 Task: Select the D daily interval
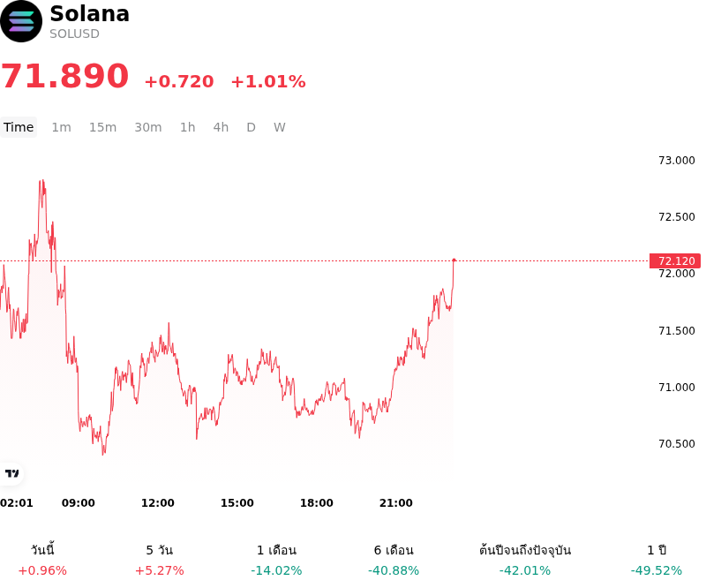[251, 127]
